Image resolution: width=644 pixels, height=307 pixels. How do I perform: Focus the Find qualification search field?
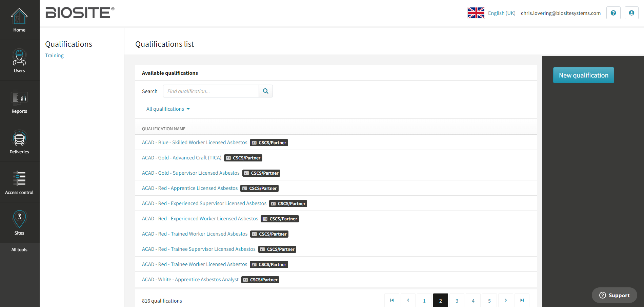(x=211, y=91)
